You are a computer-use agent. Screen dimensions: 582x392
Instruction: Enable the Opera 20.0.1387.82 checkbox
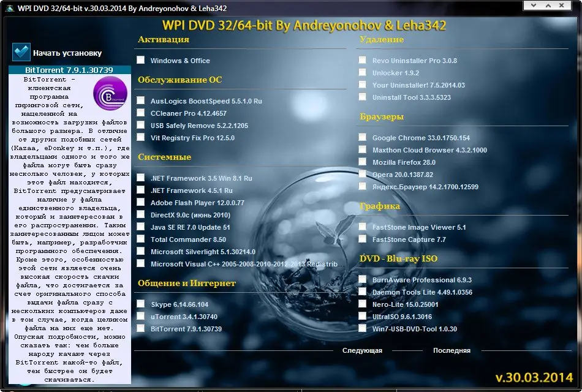(363, 174)
